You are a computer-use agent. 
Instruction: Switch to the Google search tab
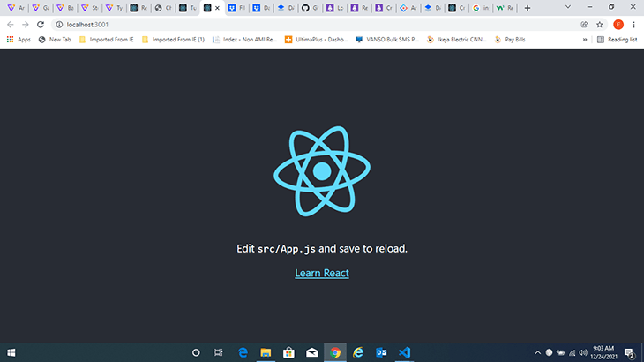[x=481, y=8]
